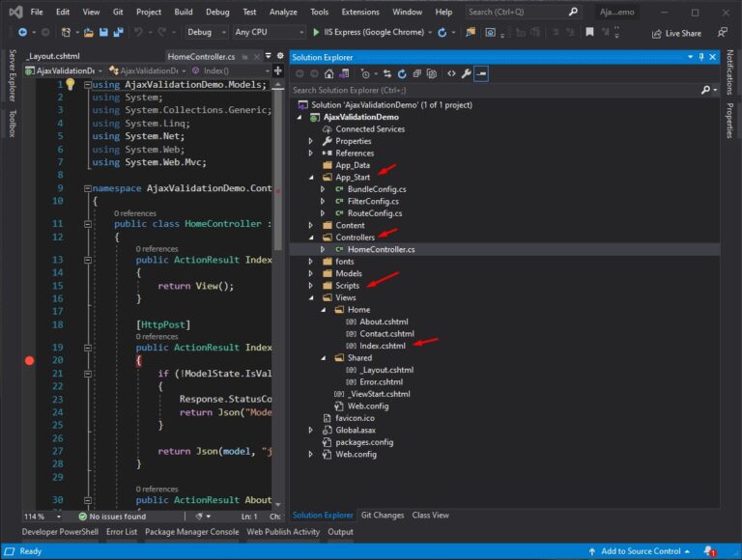Click the Refresh icon in Solution Explorer
Viewport: 742px width, 560px height.
(x=402, y=73)
